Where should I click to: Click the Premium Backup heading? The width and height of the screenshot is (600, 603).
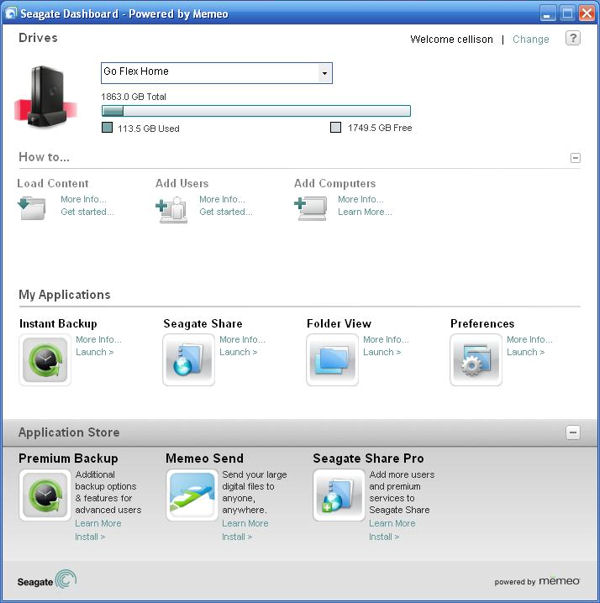68,458
